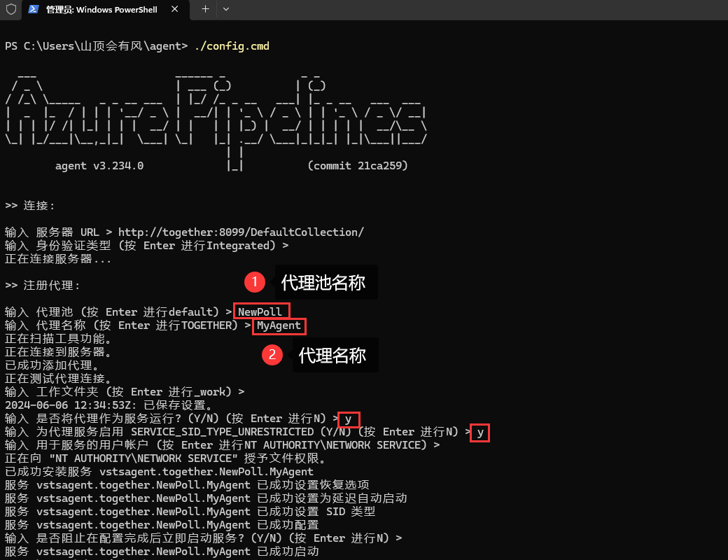
Task: Click the 已成功添加代理 line
Action: click(52, 365)
